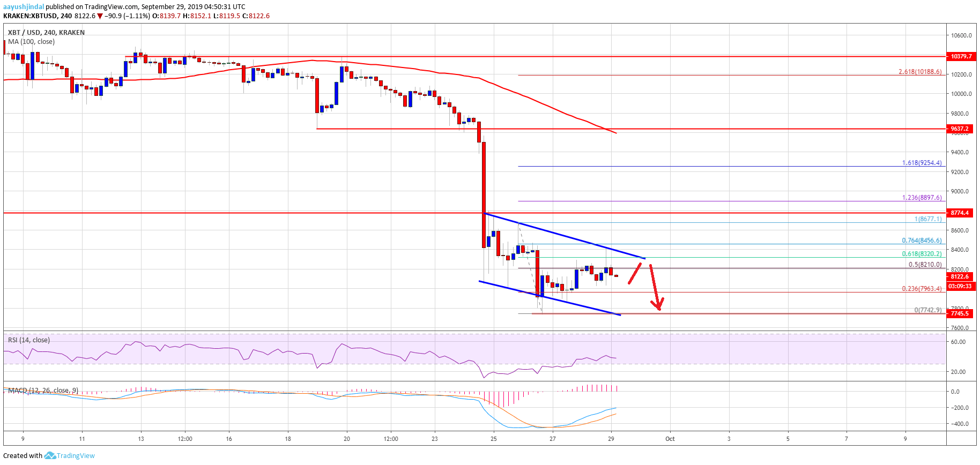Select the 0.5(8210.0) Fibonacci level label
Viewport: 980px width, 465px height.
pyautogui.click(x=925, y=265)
